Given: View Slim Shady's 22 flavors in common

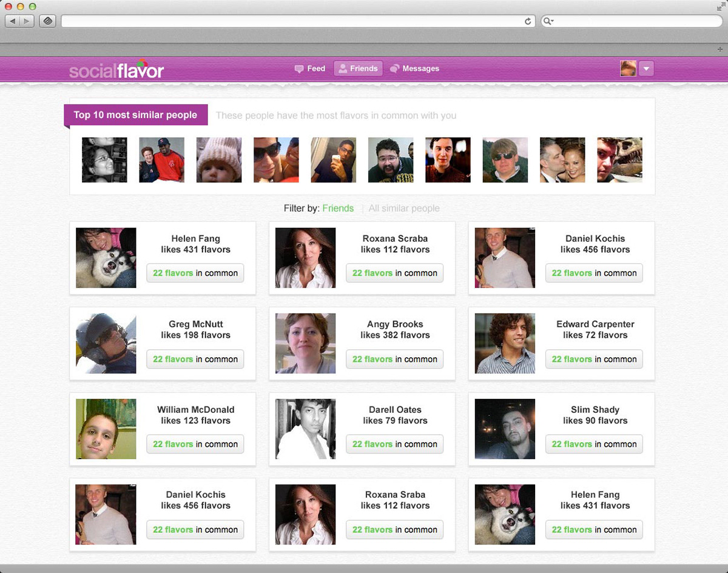Looking at the screenshot, I should pos(595,444).
